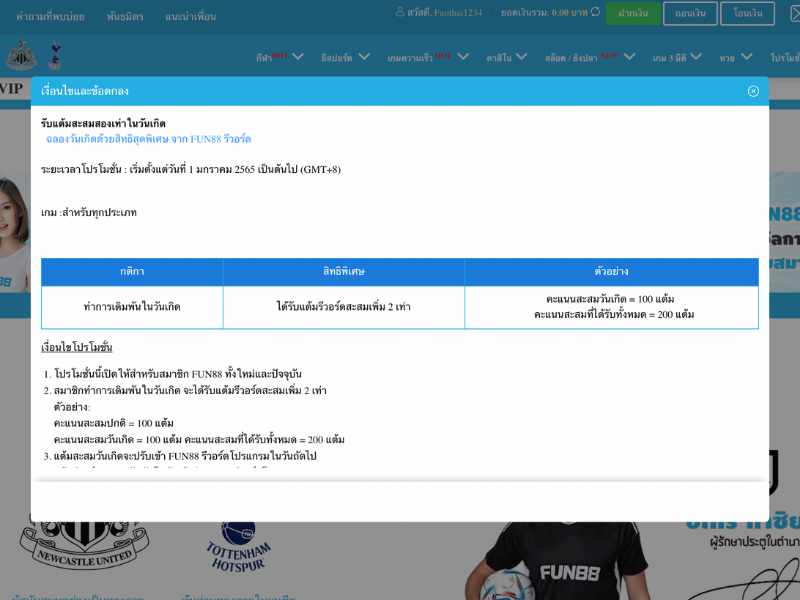This screenshot has width=800, height=600.
Task: Open the คำถามที่พบบ่อย FAQ link
Action: coord(50,17)
